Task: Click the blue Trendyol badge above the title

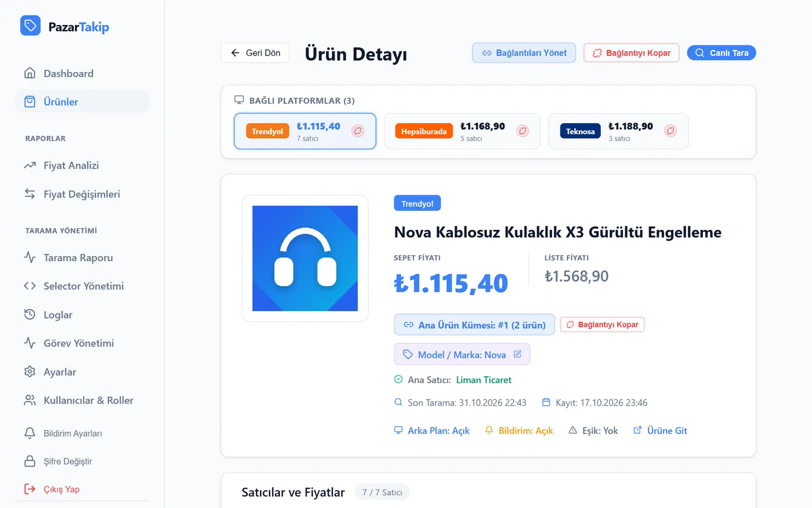Action: tap(418, 203)
